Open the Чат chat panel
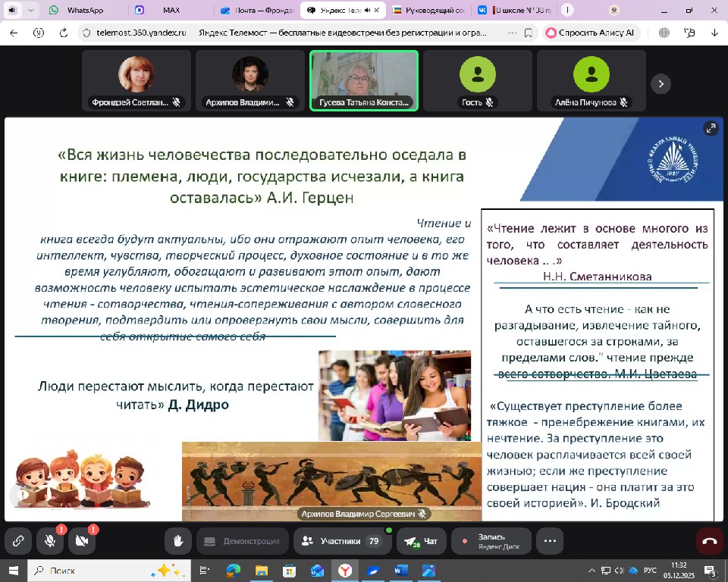This screenshot has height=582, width=728. (421, 541)
